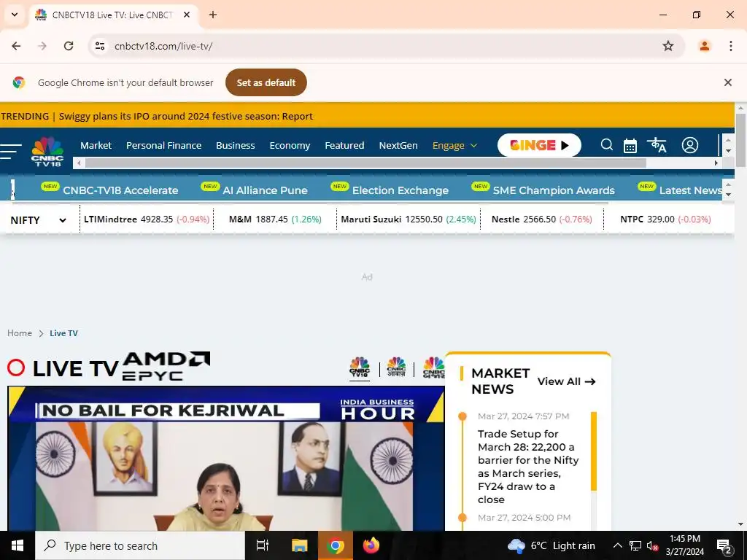Click the trending Swiggy IPO headline

pos(186,116)
